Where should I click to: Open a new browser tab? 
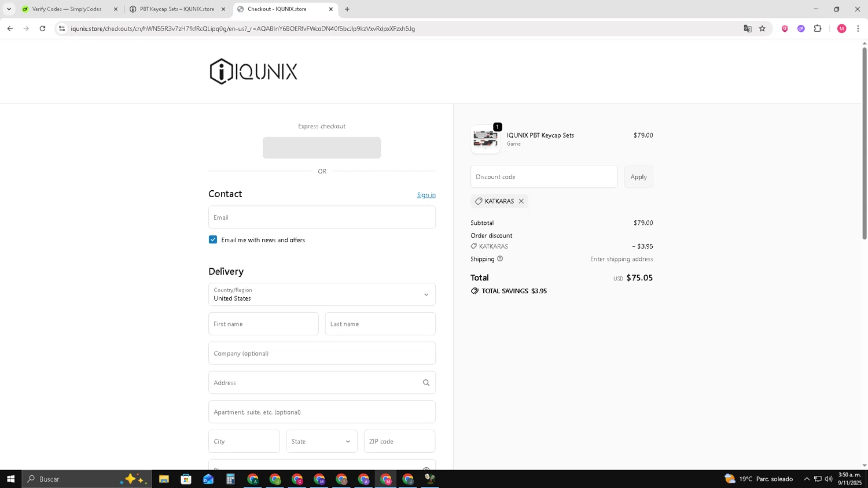coord(347,9)
